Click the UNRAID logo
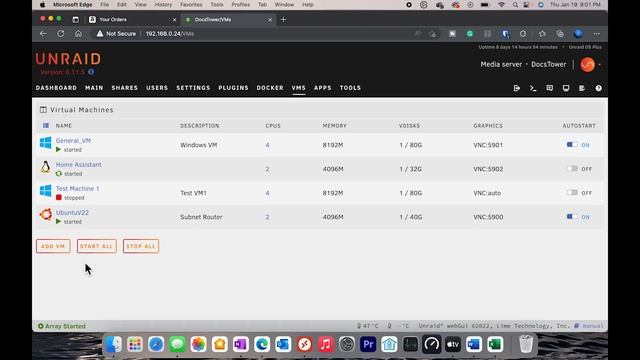Screen dimensions: 640x360 tap(68, 59)
